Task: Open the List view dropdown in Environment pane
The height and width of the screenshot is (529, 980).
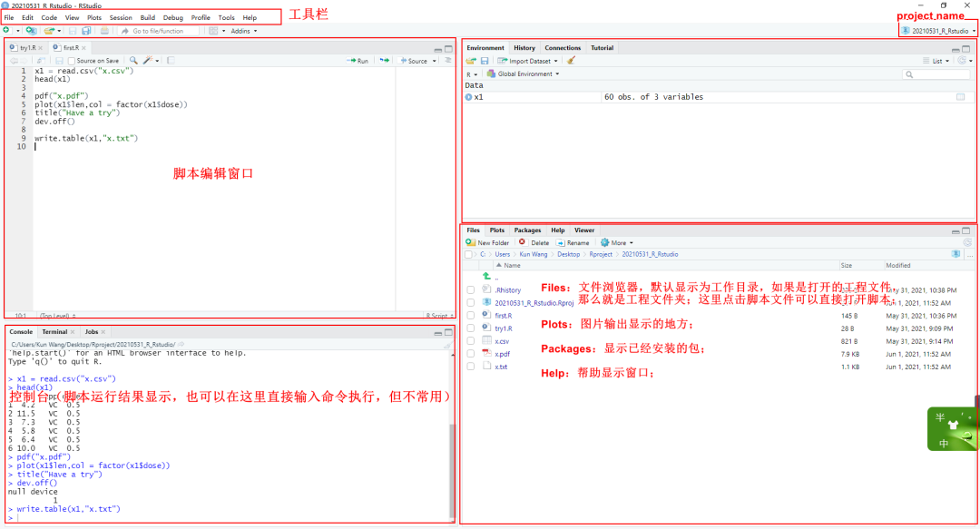Action: coord(936,61)
